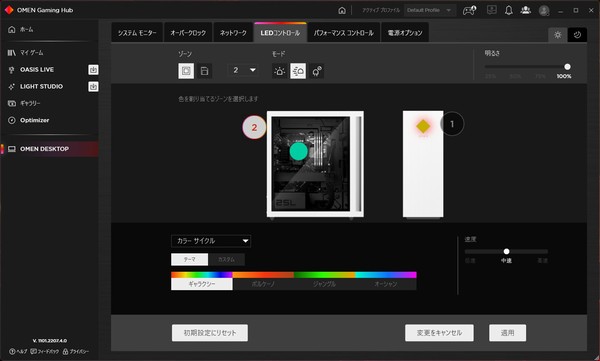Click the 適用 apply button
The height and width of the screenshot is (361, 600).
tap(507, 333)
